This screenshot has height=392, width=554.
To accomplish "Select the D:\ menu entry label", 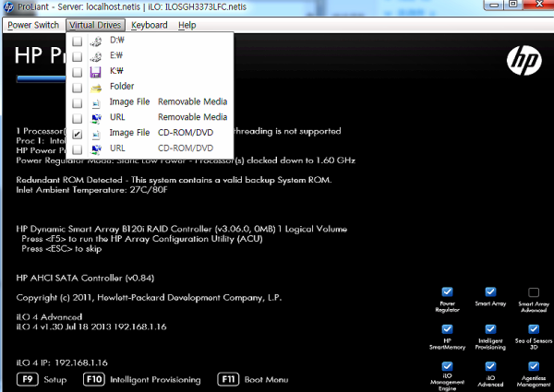I will [x=117, y=40].
